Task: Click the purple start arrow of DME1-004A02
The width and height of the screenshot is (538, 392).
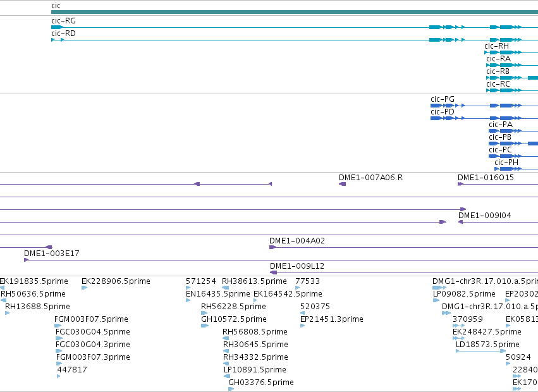Action: coord(272,247)
